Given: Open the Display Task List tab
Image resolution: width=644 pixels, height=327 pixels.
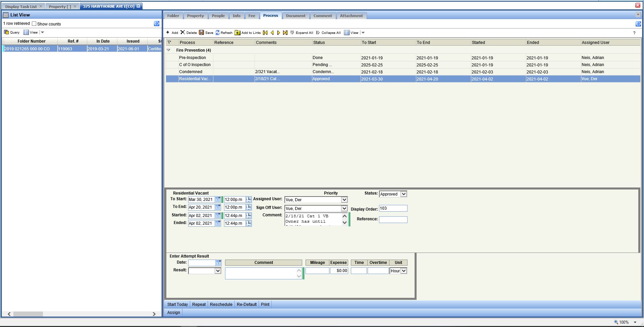Looking at the screenshot, I should click(21, 6).
